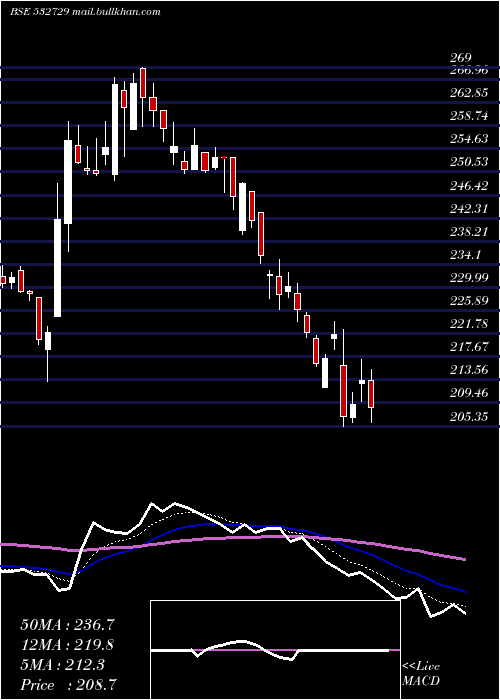The width and height of the screenshot is (500, 700).
Task: Click the 'Price : 208.7' readout
Action: pos(69,685)
